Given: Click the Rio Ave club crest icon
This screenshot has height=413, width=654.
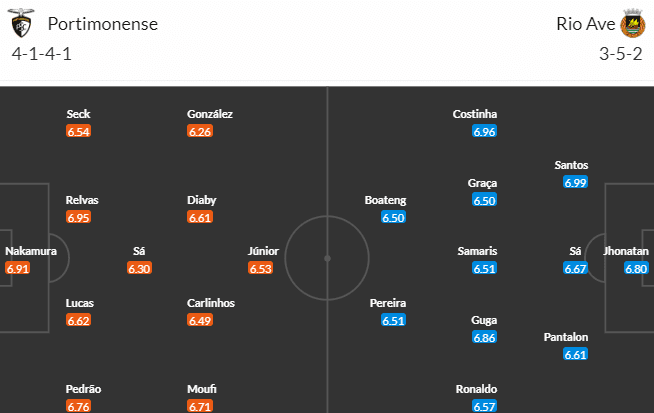Looking at the screenshot, I should click(x=632, y=24).
